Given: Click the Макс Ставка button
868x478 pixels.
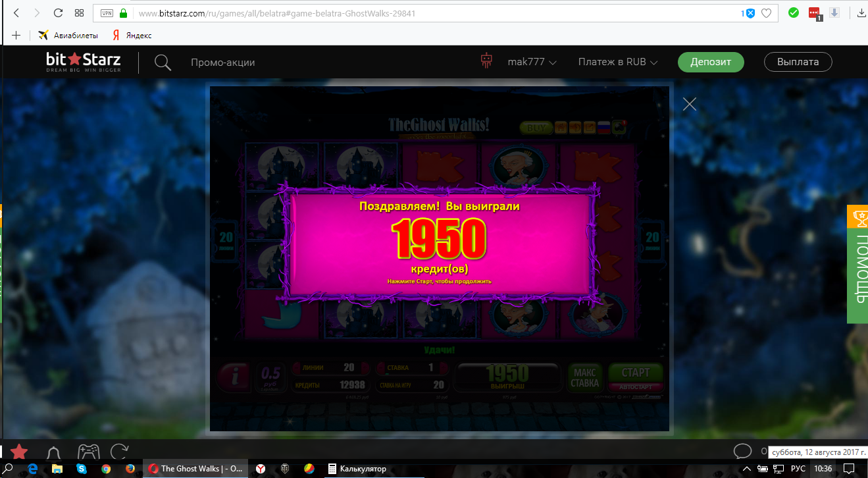Looking at the screenshot, I should [584, 377].
